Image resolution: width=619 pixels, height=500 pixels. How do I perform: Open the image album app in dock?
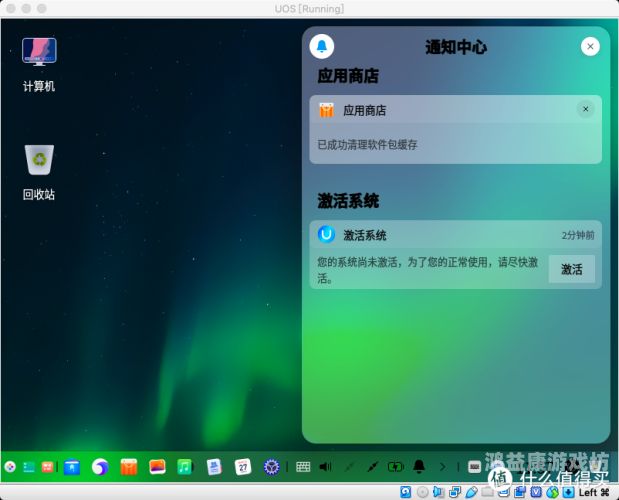(x=157, y=467)
